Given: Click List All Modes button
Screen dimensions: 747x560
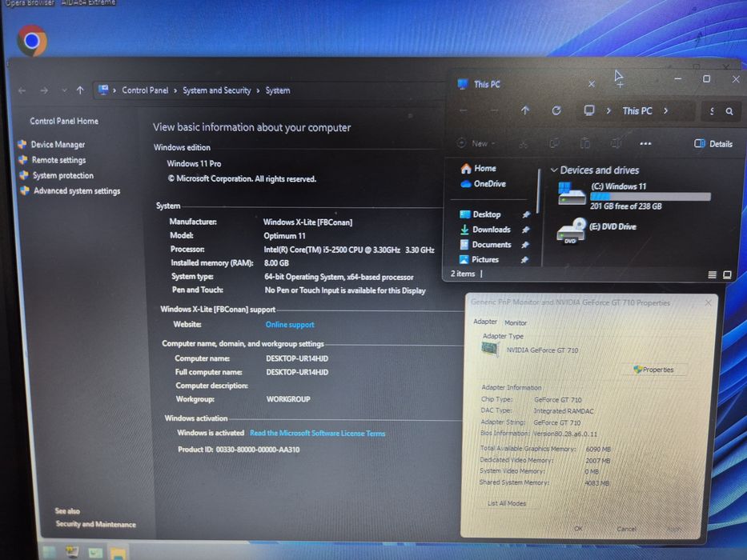Looking at the screenshot, I should tap(507, 503).
